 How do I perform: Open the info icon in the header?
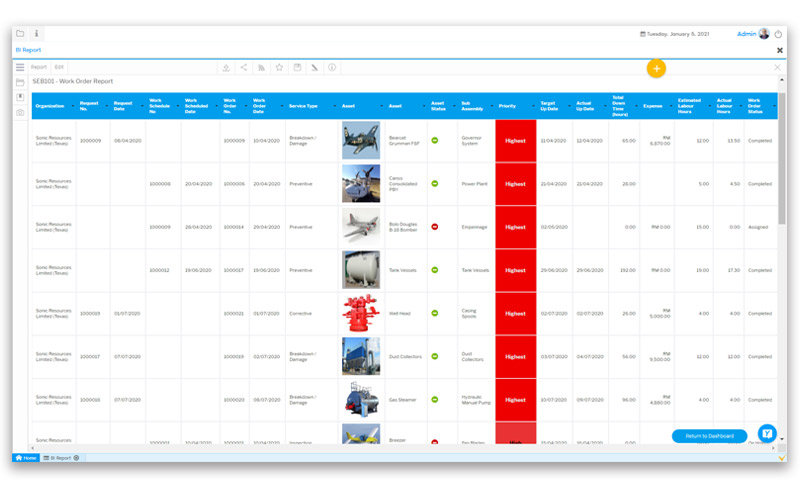37,33
